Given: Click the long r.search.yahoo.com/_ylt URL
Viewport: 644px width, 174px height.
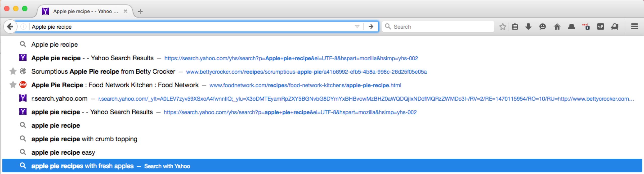Looking at the screenshot, I should [x=366, y=99].
